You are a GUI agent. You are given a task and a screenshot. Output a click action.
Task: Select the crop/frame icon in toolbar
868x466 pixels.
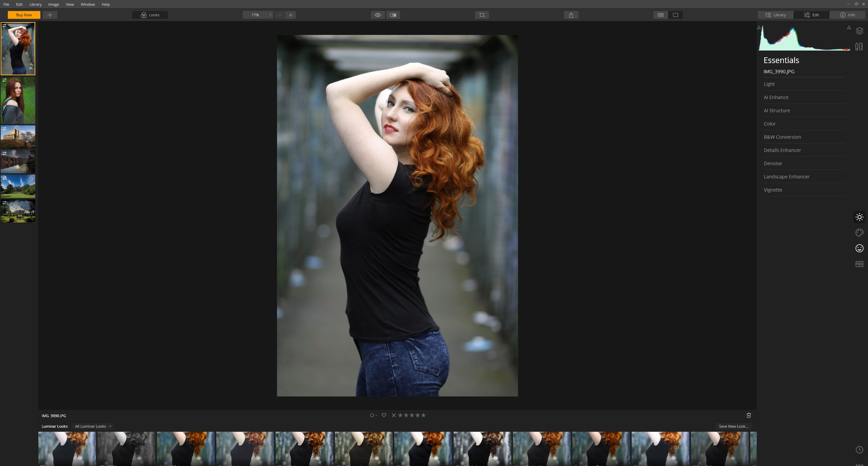tap(482, 15)
